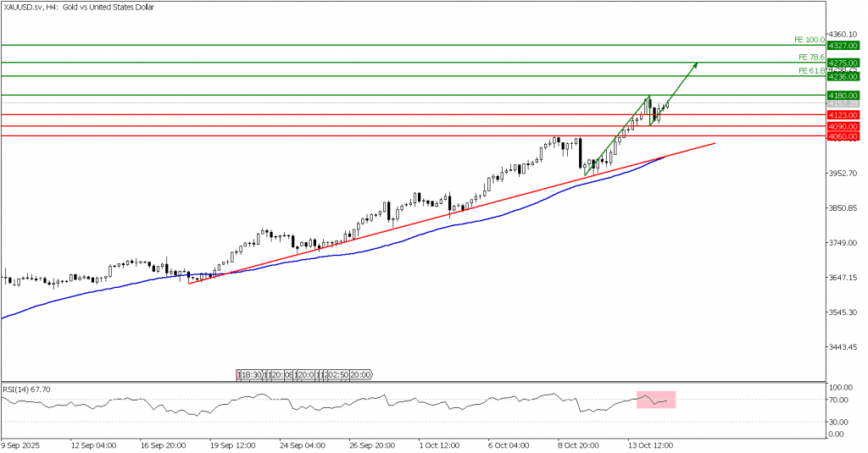Click the last 20:00 event flag marker

[x=362, y=374]
